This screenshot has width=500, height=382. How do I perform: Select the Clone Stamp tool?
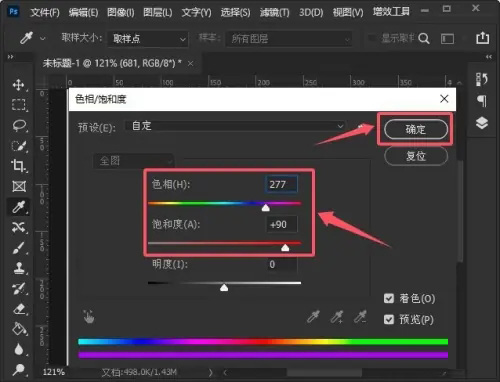19,268
